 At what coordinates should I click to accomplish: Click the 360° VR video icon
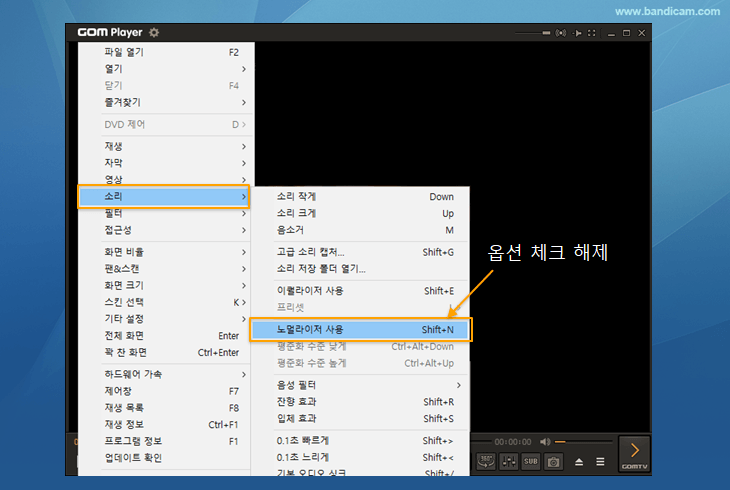point(485,461)
